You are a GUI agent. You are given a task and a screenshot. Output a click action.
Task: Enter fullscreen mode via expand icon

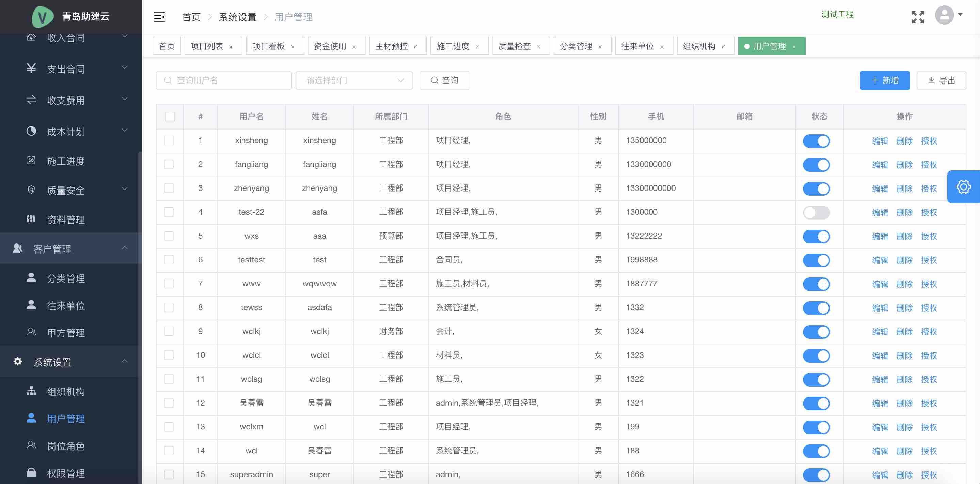[917, 17]
